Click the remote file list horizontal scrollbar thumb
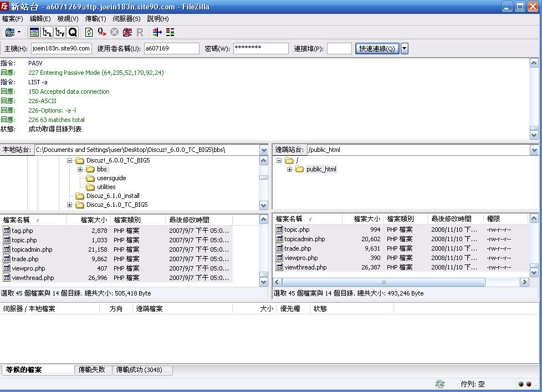Image resolution: width=542 pixels, height=392 pixels. click(384, 282)
